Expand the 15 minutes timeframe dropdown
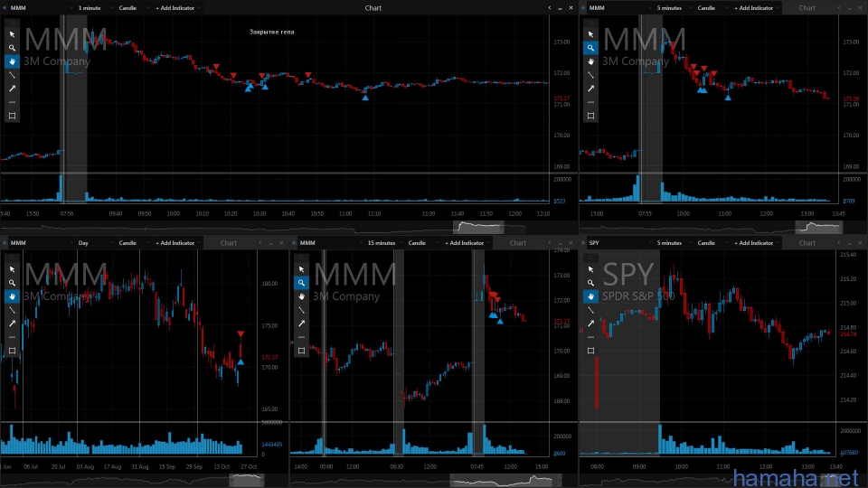This screenshot has height=488, width=868. 383,242
